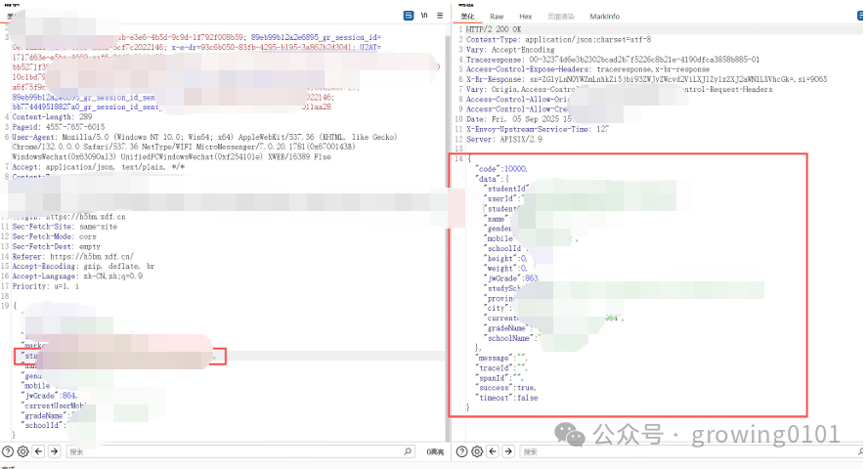Click the Sec-Fetch-Dest: empty line
The image size is (868, 469).
click(x=57, y=246)
